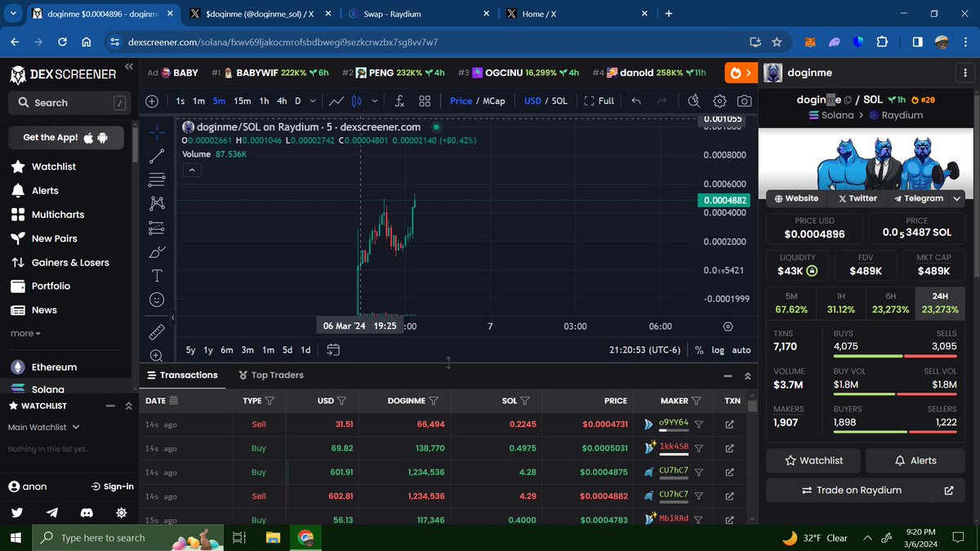The image size is (980, 551).
Task: Expand the more menu in sidebar
Action: point(25,333)
